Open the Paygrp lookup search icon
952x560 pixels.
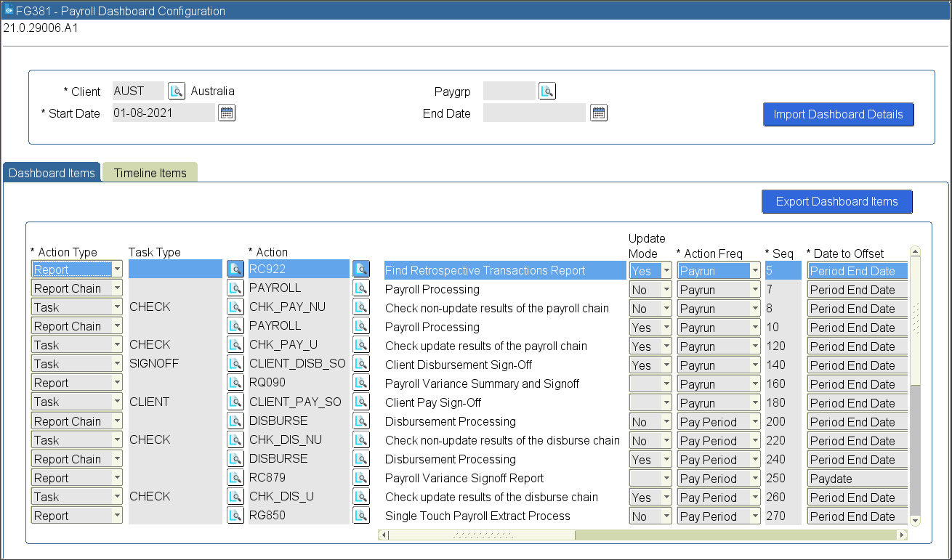pyautogui.click(x=547, y=91)
